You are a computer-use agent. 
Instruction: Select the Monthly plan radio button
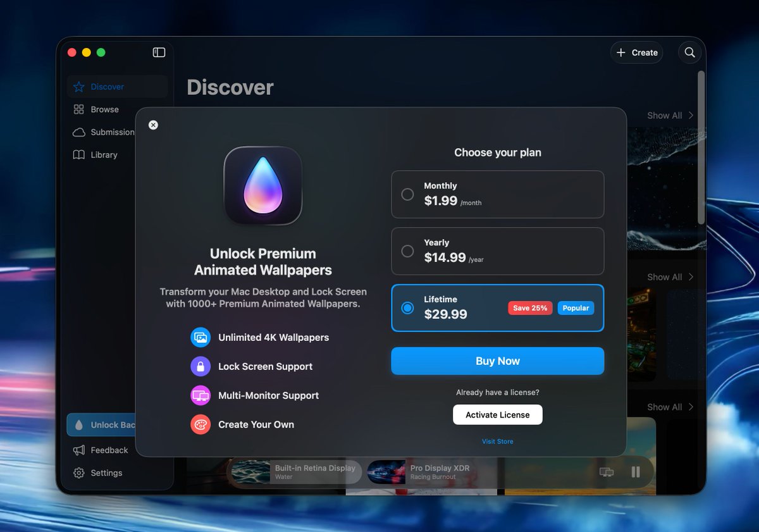point(408,194)
